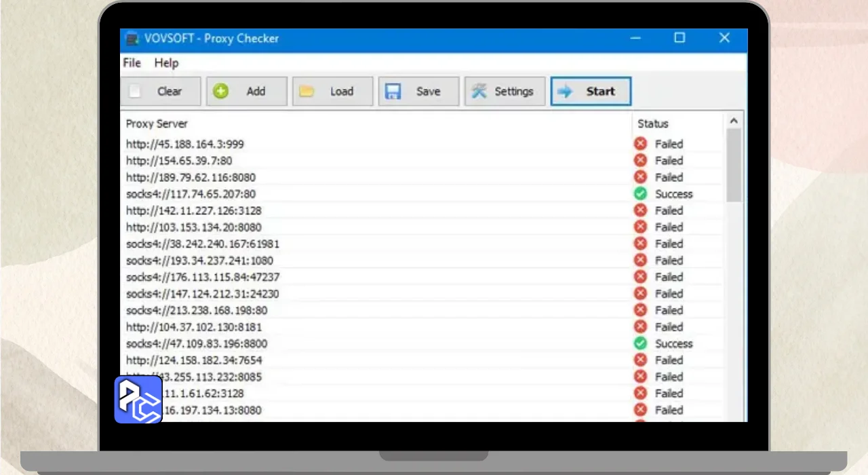Open the Settings button
Viewport: 868px width, 475px height.
(505, 91)
